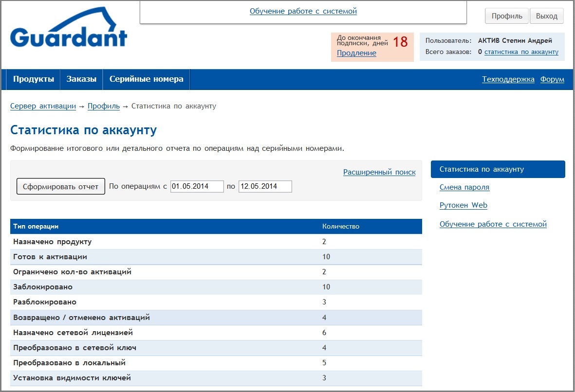
Task: Open the top banner Обучение работе с системой link
Action: tap(303, 11)
